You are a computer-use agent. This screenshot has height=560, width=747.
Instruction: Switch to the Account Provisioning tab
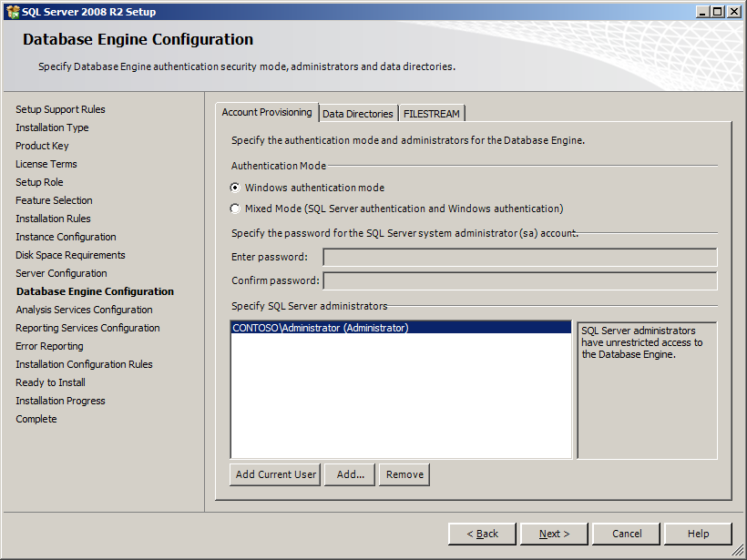click(x=267, y=112)
